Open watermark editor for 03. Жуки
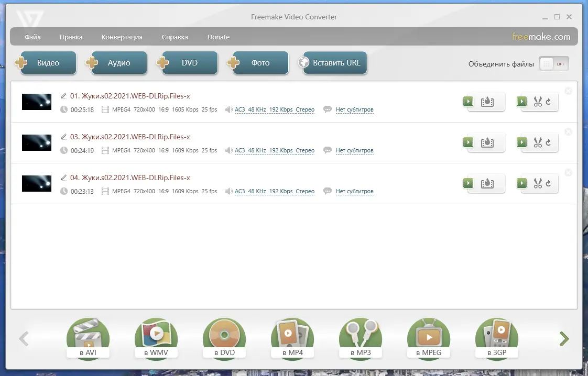Viewport: 588px width, 376px height. [x=487, y=142]
